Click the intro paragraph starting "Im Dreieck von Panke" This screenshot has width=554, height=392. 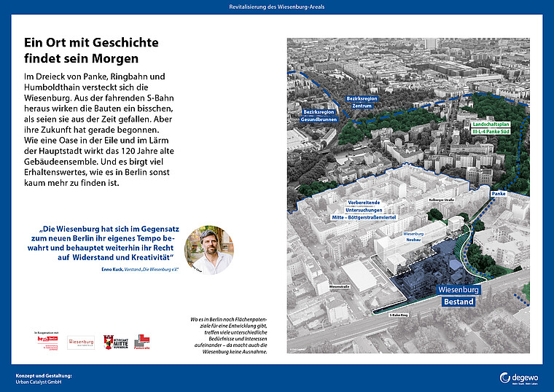point(99,130)
